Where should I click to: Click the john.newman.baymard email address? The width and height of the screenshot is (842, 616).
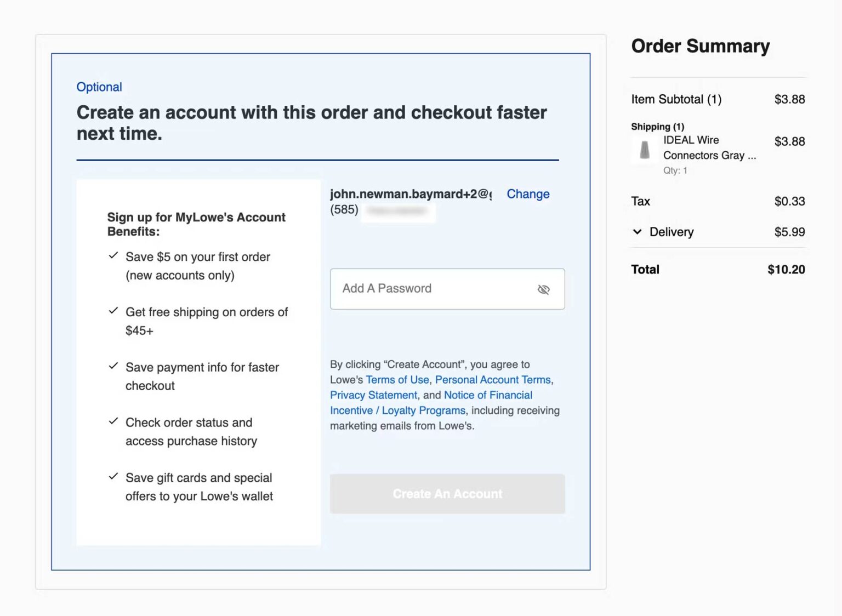(x=411, y=194)
